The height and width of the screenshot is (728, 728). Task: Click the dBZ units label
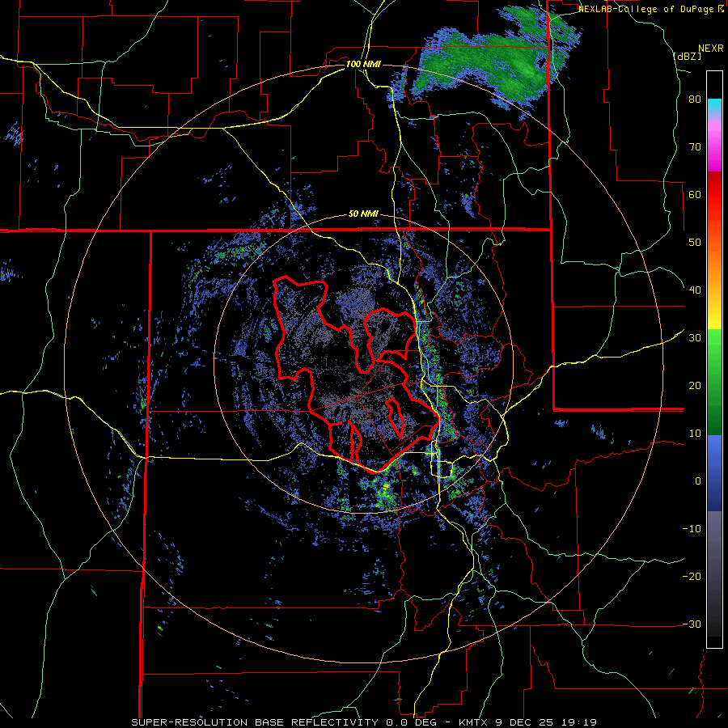click(x=687, y=56)
